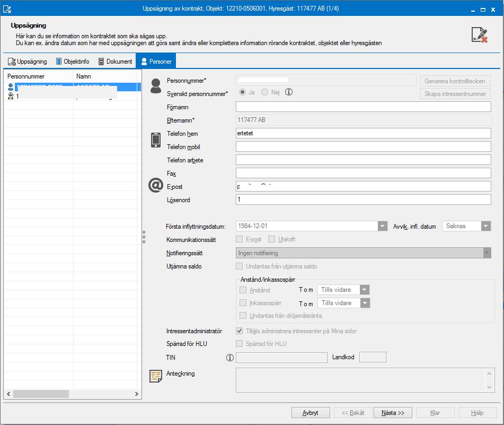
Task: Click the contract termination icon in header
Action: (x=479, y=34)
